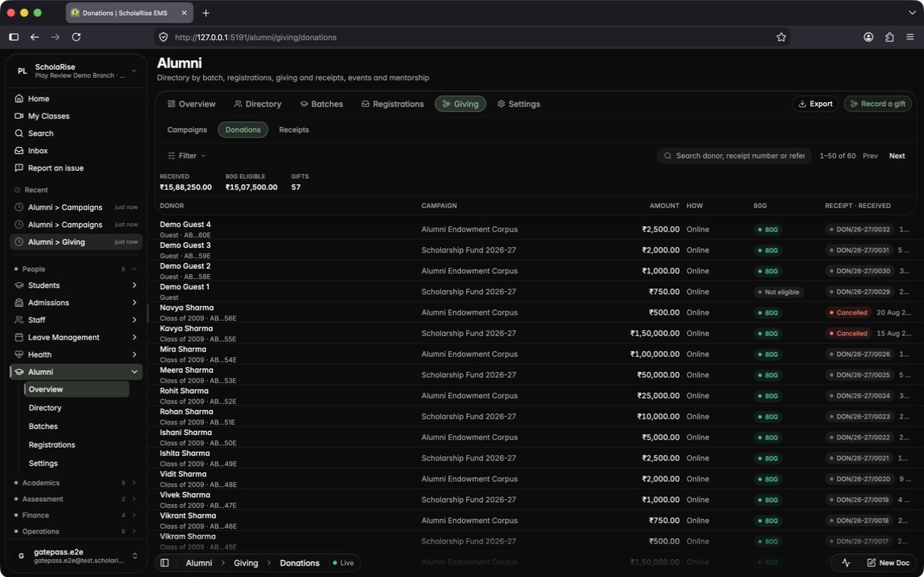Viewport: 924px width, 577px height.
Task: Open the browser account icon
Action: pos(868,37)
